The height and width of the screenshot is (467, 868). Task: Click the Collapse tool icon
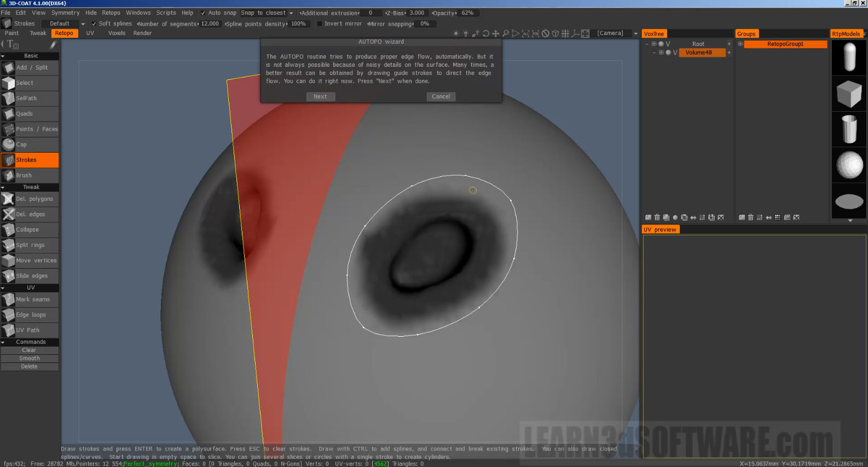[x=8, y=229]
